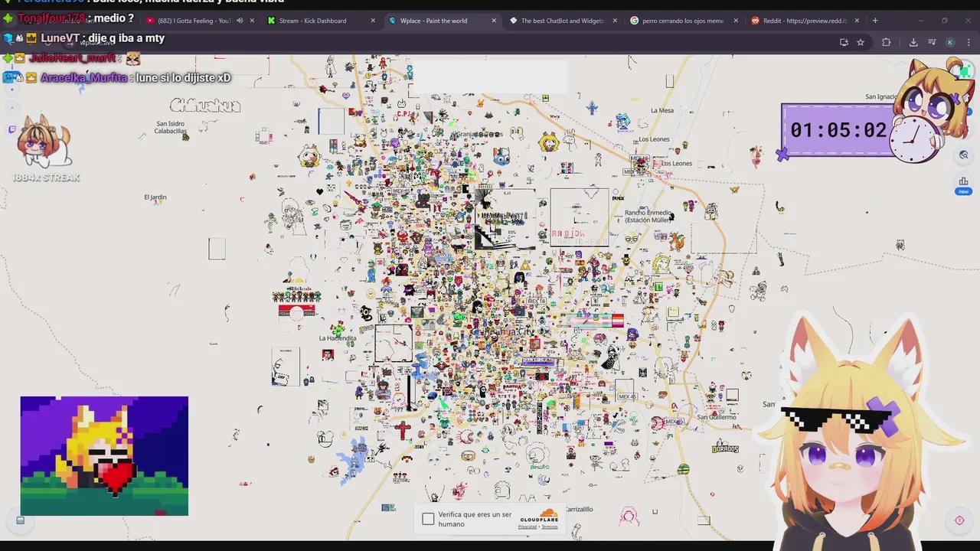Open the media controls icon in toolbar
This screenshot has width=980, height=551.
pyautogui.click(x=932, y=42)
